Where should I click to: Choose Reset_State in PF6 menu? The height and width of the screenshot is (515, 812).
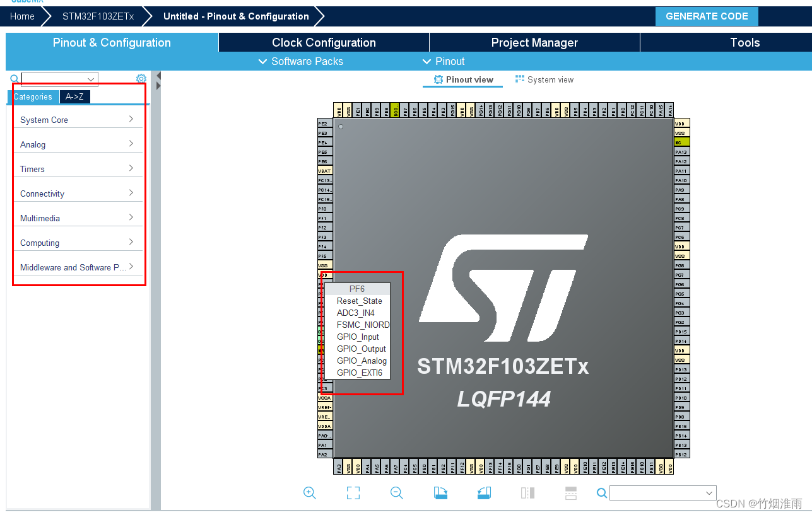tap(359, 301)
